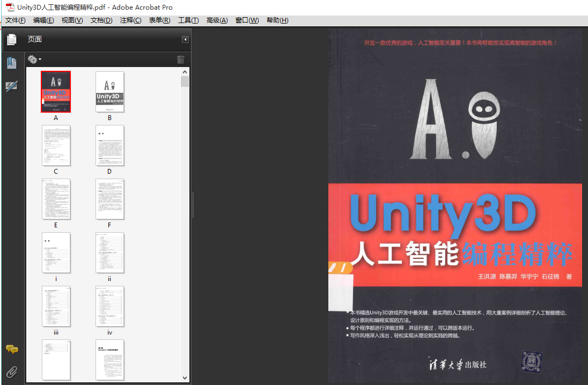Open the Signatures panel icon
Image resolution: width=588 pixels, height=385 pixels.
pos(12,86)
